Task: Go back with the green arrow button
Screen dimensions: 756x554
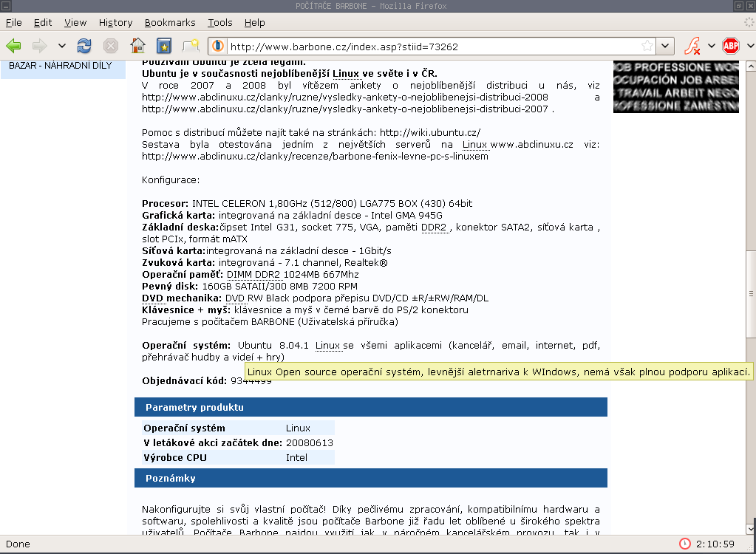Action: [13, 47]
